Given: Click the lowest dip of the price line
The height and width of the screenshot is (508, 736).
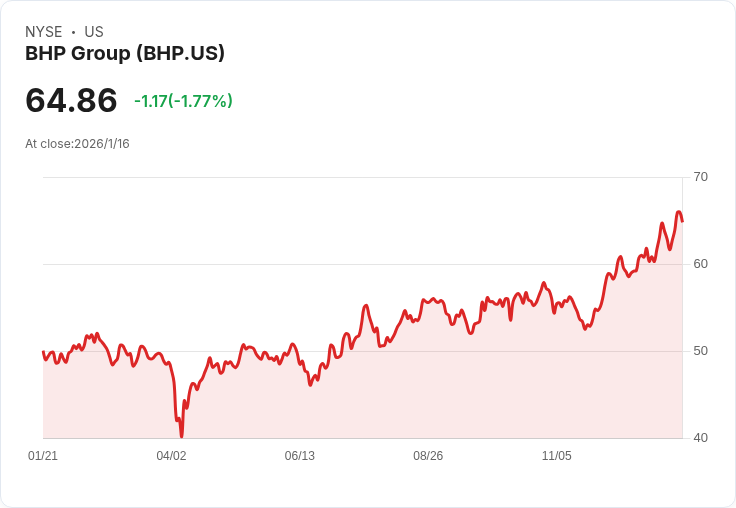Looking at the screenshot, I should [181, 435].
